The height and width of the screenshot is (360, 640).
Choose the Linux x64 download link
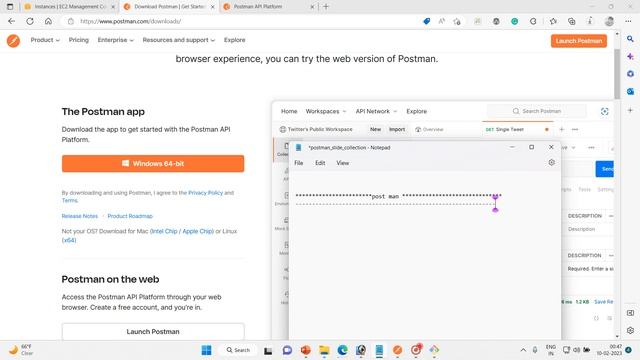[x=69, y=240]
